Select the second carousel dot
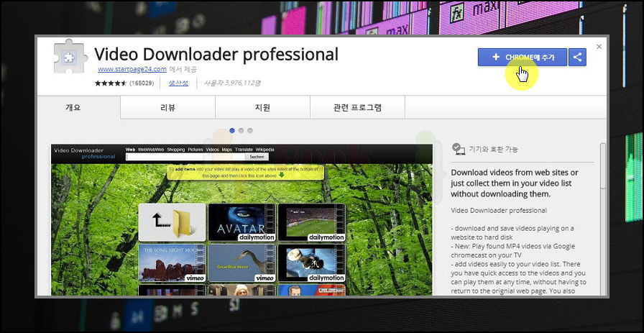This screenshot has width=644, height=333. point(241,130)
